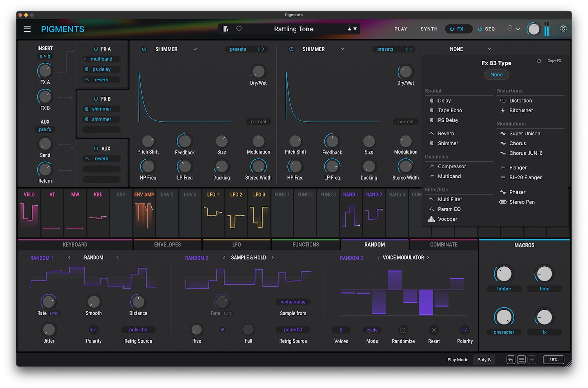Click redo arrow in bottom bar
Viewport: 588px width, 388px height.
point(532,360)
